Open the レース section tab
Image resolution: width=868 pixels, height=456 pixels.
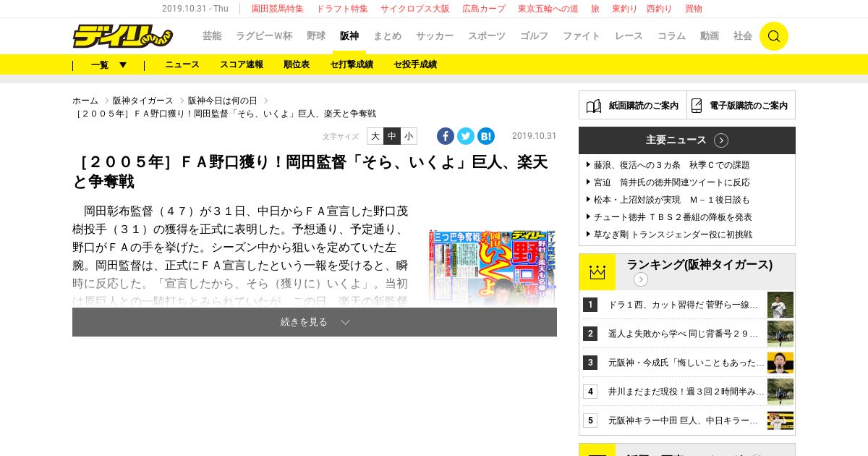(629, 35)
